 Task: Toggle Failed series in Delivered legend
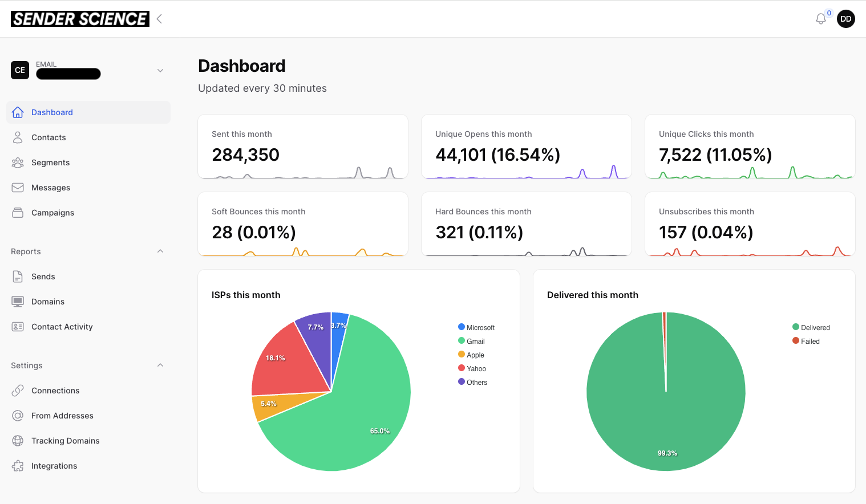tap(806, 341)
